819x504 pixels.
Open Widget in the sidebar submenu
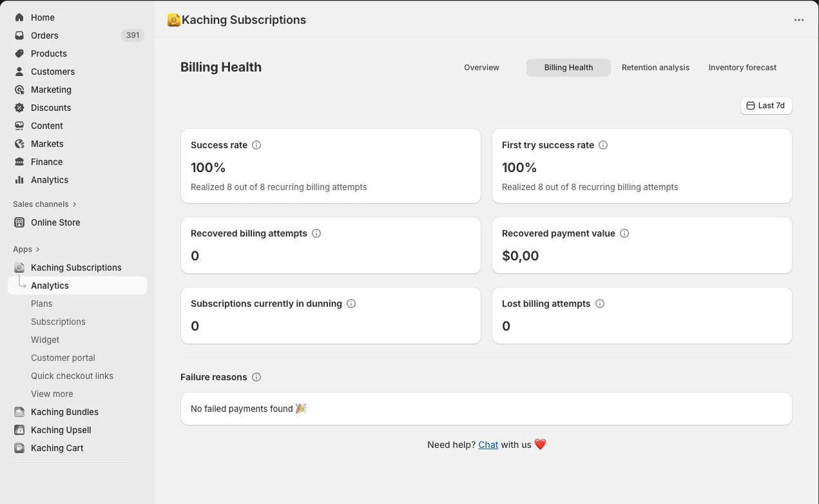45,340
